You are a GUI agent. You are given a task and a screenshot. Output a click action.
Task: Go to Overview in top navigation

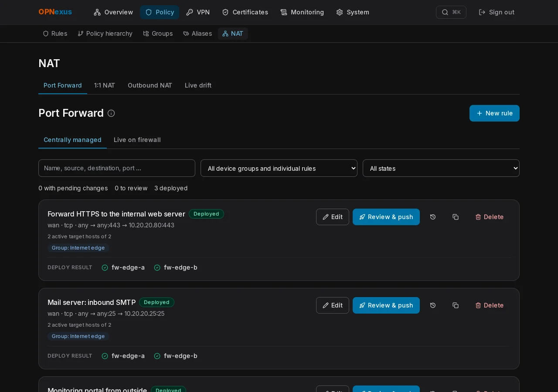click(113, 12)
